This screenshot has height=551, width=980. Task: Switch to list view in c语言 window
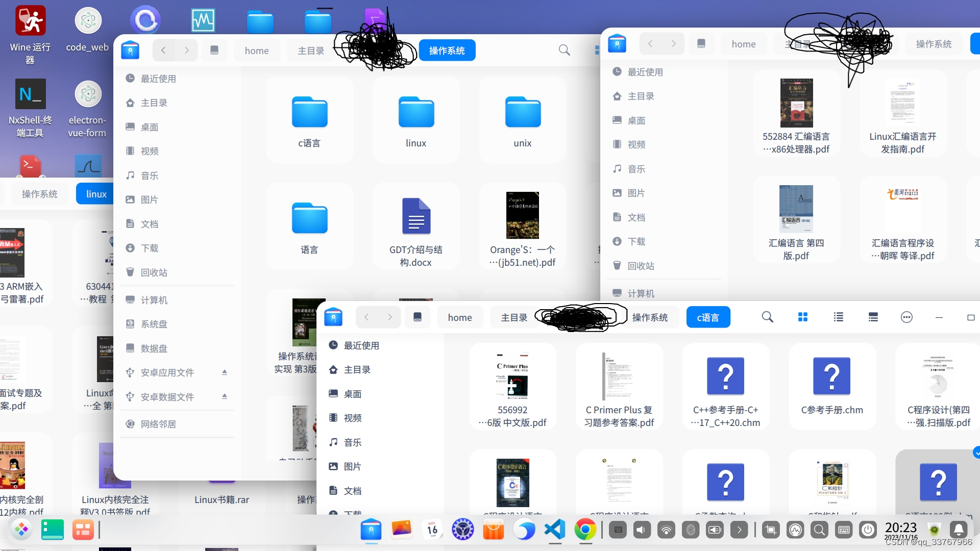[x=838, y=317]
